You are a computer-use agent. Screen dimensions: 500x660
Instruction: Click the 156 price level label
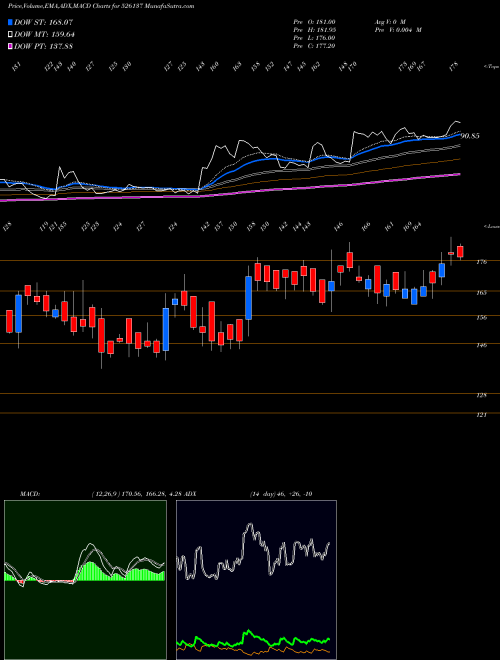tap(482, 317)
